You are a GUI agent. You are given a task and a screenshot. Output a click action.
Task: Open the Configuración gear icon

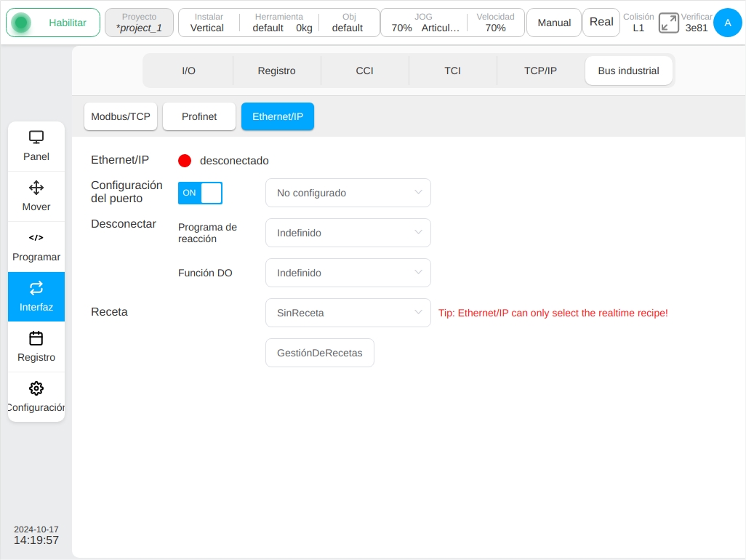coord(36,388)
